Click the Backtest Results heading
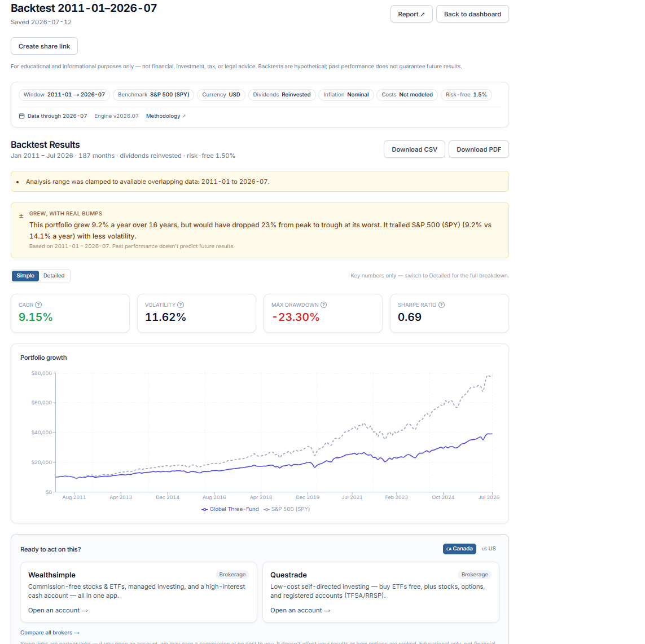645x644 pixels. 45,145
